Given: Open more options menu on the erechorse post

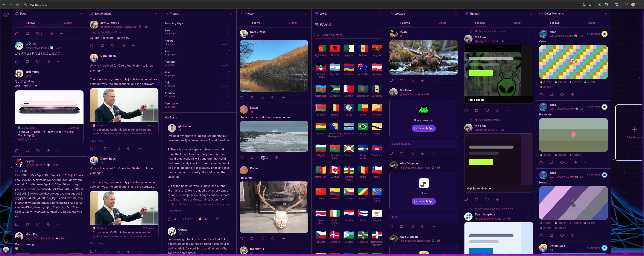Looking at the screenshot, I should pos(58,151).
